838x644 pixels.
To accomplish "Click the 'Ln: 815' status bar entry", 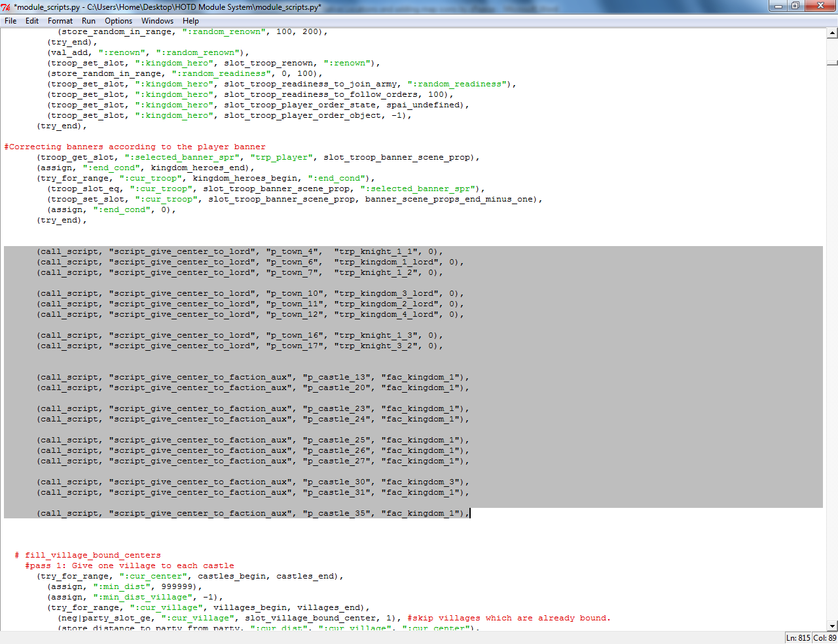I will pos(798,637).
